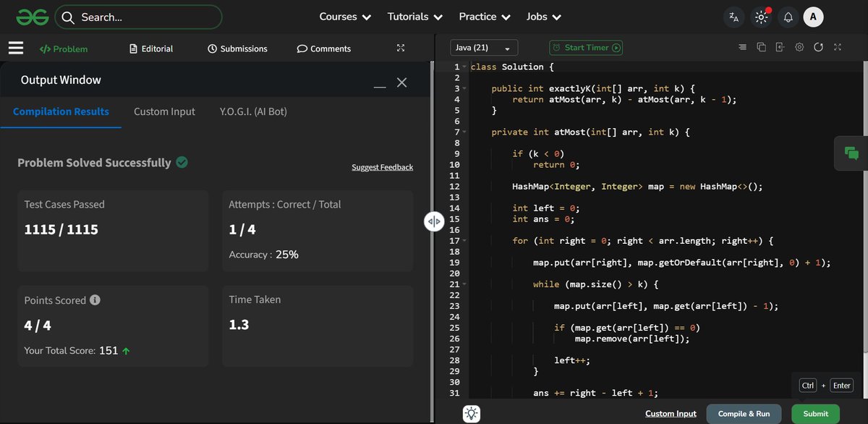Click the panel splitter handle
Image resolution: width=868 pixels, height=424 pixels.
coord(433,221)
